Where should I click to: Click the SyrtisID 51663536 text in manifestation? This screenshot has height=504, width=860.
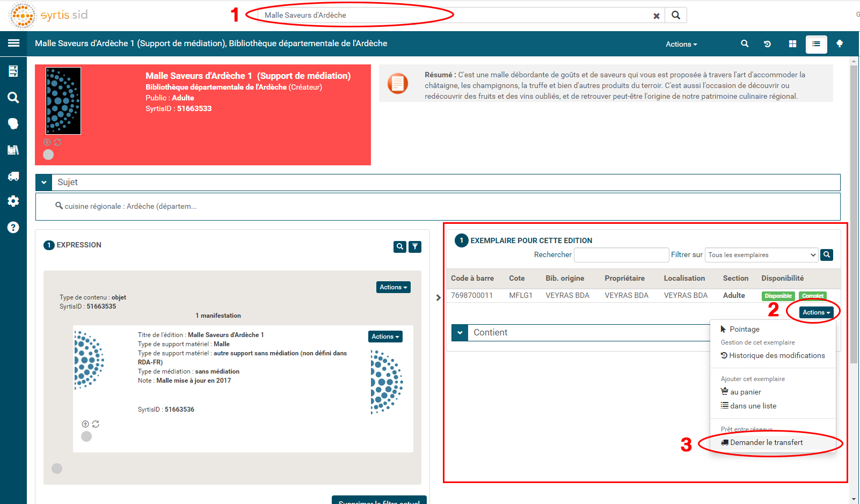166,410
